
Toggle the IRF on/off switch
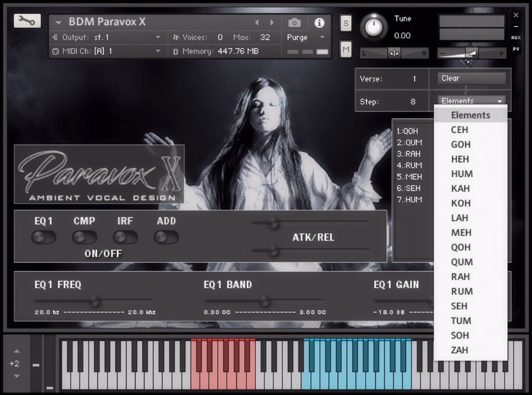click(125, 237)
